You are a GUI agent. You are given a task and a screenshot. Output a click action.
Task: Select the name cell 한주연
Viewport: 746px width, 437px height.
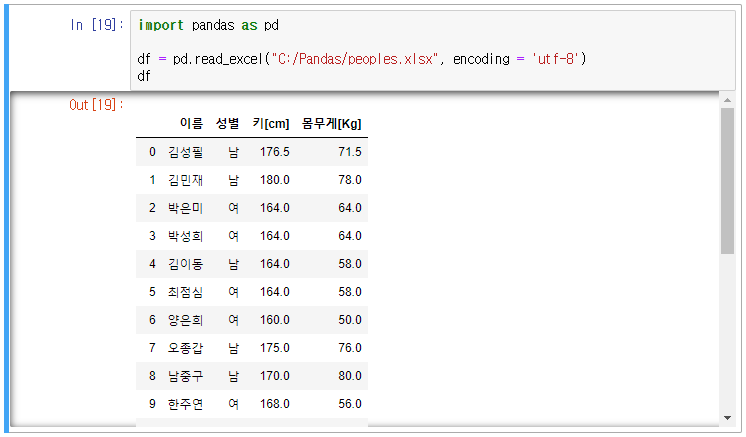pyautogui.click(x=186, y=404)
